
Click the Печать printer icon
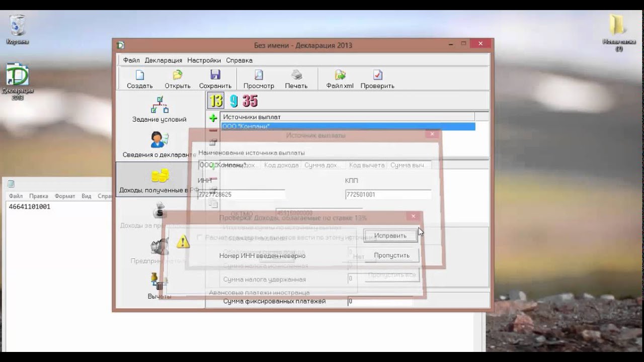coord(297,75)
